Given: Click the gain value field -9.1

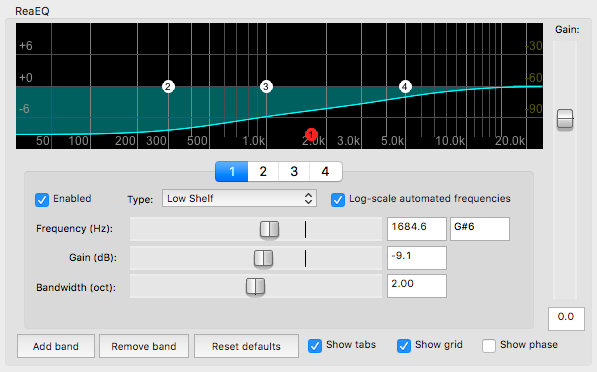Looking at the screenshot, I should pyautogui.click(x=417, y=258).
